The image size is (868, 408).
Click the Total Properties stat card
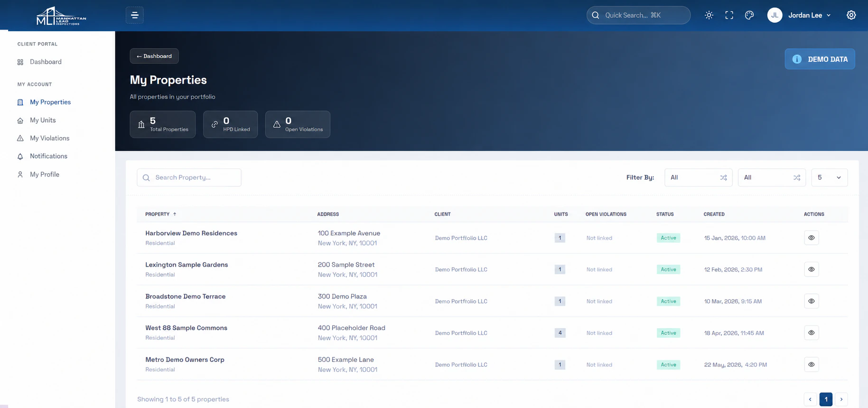pyautogui.click(x=163, y=124)
